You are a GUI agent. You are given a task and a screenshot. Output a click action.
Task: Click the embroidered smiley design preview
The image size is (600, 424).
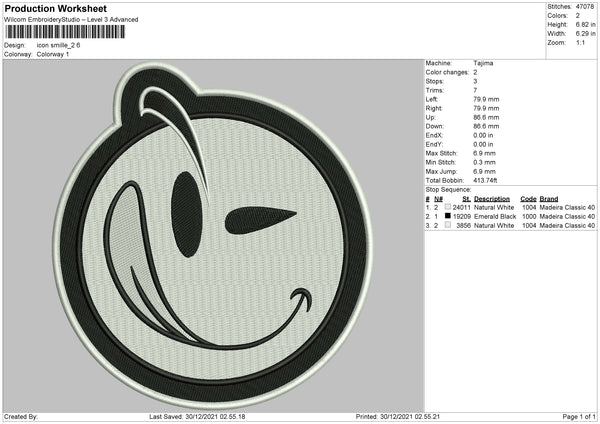pyautogui.click(x=213, y=235)
